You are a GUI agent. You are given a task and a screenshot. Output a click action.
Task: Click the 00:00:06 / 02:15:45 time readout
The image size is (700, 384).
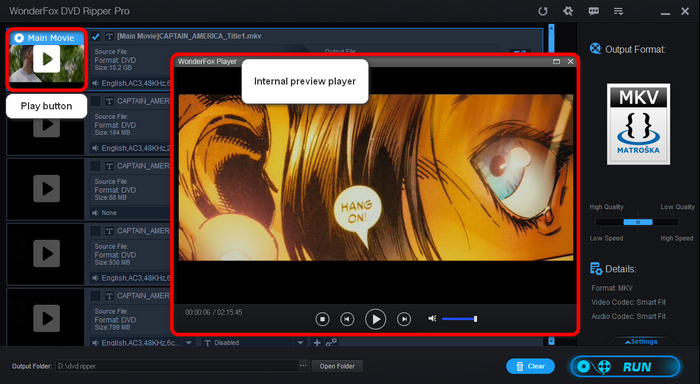214,312
